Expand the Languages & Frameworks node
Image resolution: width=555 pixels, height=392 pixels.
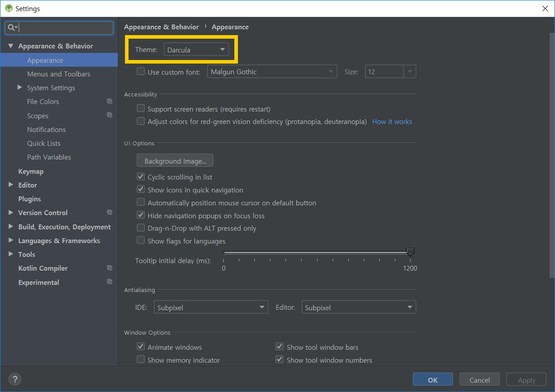(x=11, y=240)
